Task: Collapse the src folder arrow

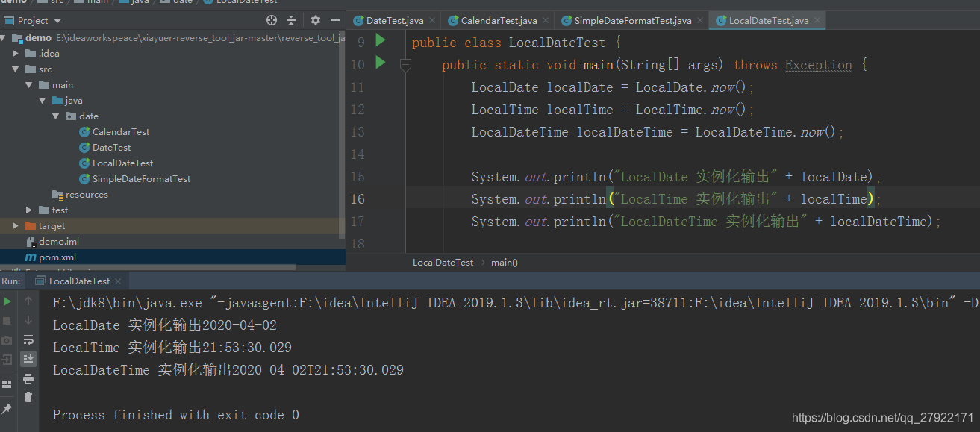Action: pos(16,69)
